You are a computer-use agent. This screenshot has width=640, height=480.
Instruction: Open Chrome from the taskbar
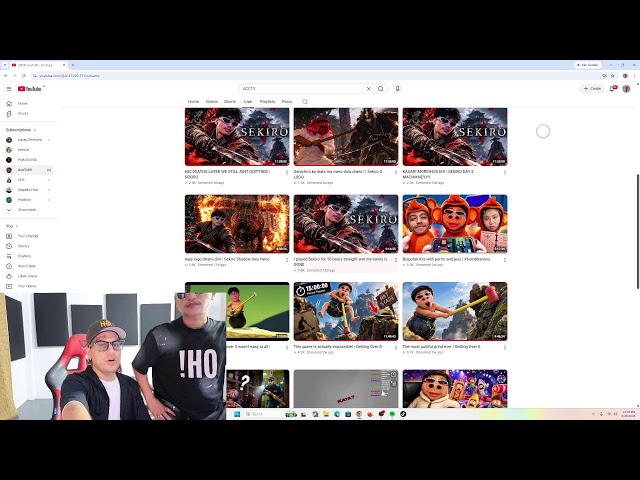point(359,414)
